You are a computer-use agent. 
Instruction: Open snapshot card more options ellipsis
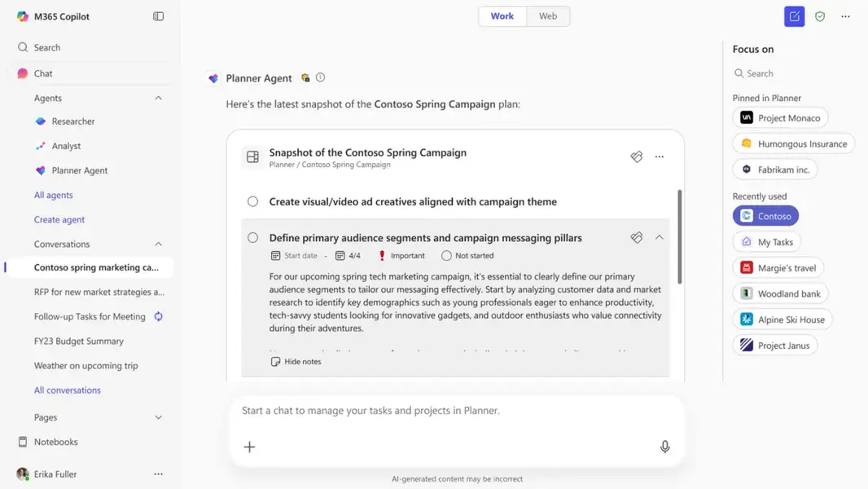tap(660, 156)
